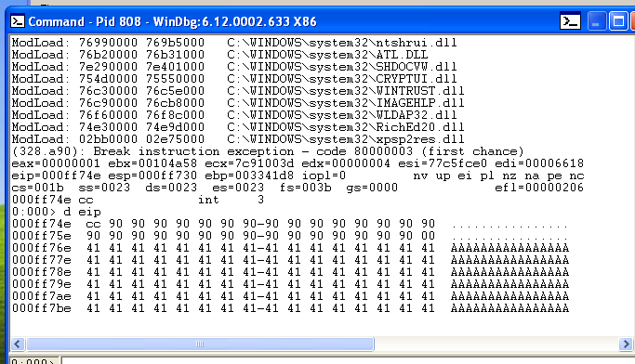635x364 pixels.
Task: Click the 000ff74e memory dump row address
Action: pyautogui.click(x=41, y=224)
